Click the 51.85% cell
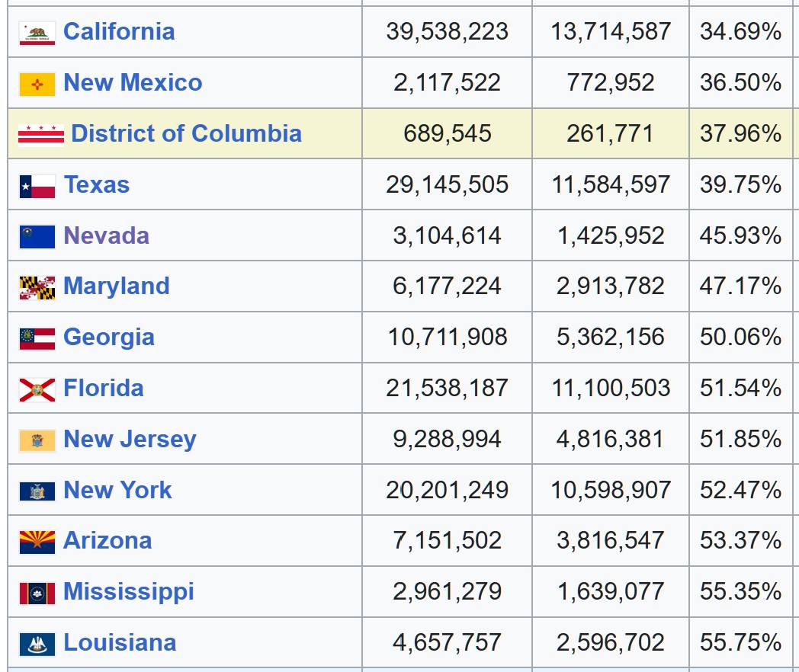Screen dimensions: 799x672 coord(740,439)
